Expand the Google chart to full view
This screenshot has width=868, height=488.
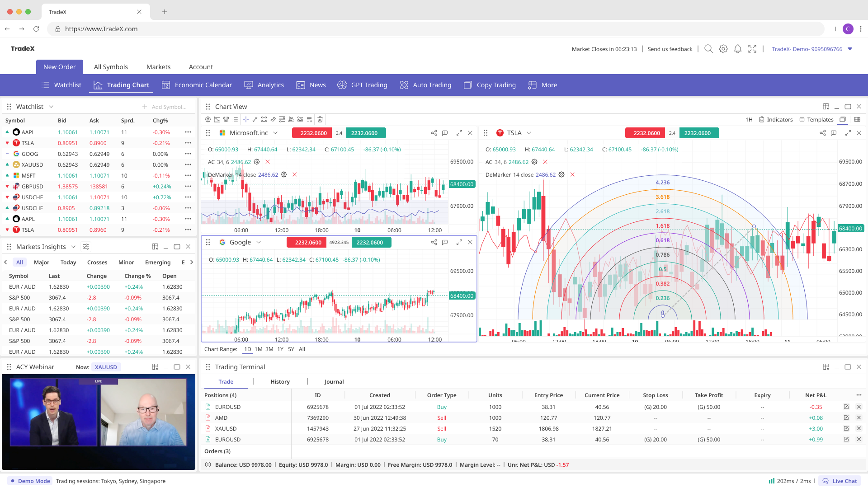coord(459,242)
